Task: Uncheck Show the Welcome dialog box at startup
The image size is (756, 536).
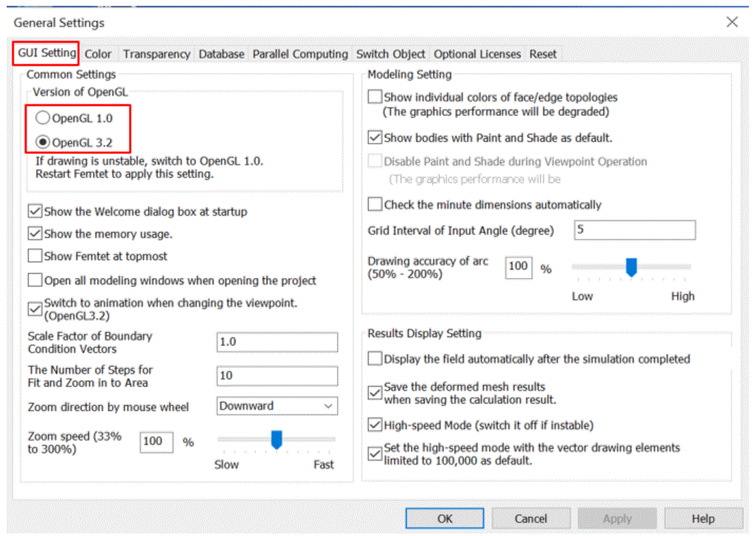Action: click(x=34, y=211)
